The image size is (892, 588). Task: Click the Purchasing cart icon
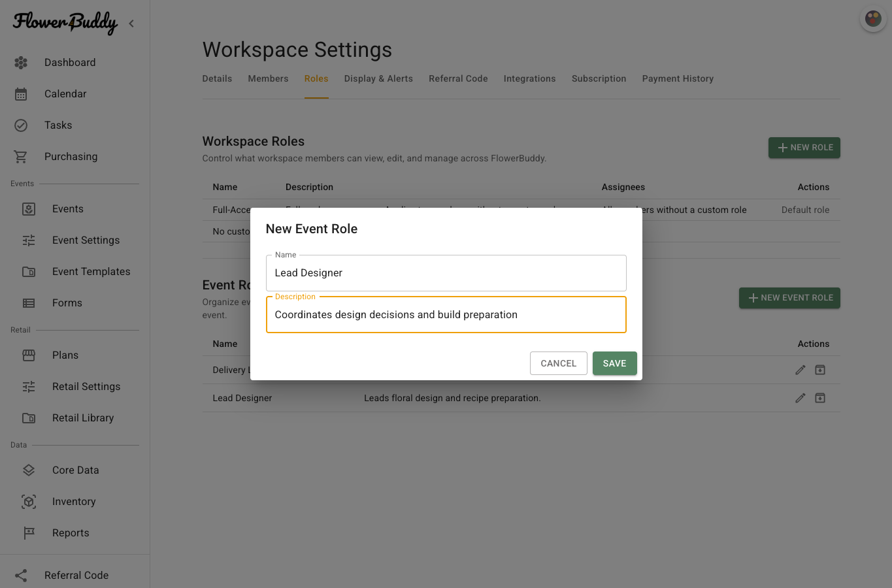pyautogui.click(x=21, y=157)
